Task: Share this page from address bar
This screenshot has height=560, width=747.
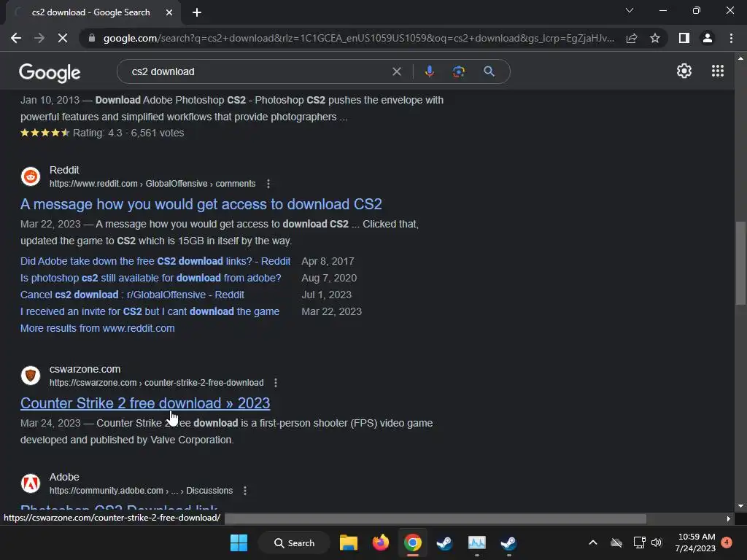Action: click(632, 38)
